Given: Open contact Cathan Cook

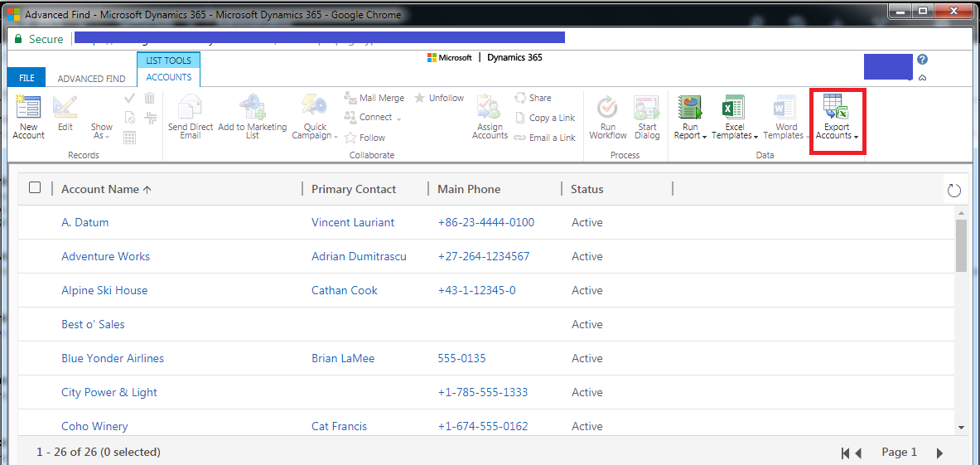Looking at the screenshot, I should [x=345, y=290].
